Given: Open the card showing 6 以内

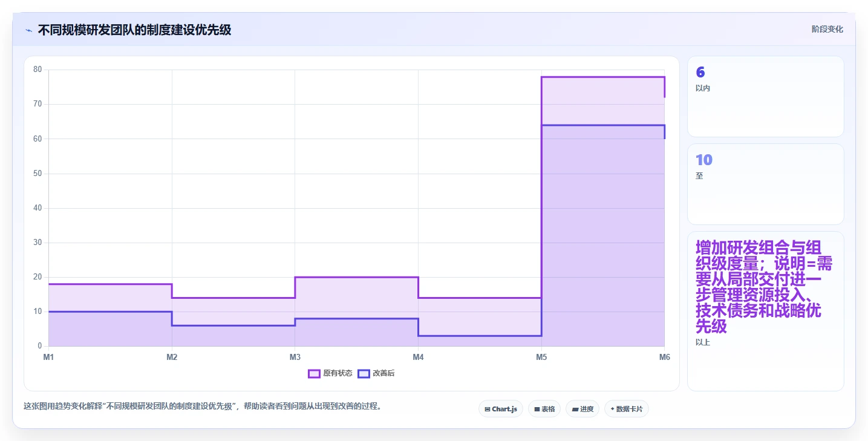Looking at the screenshot, I should pos(765,97).
